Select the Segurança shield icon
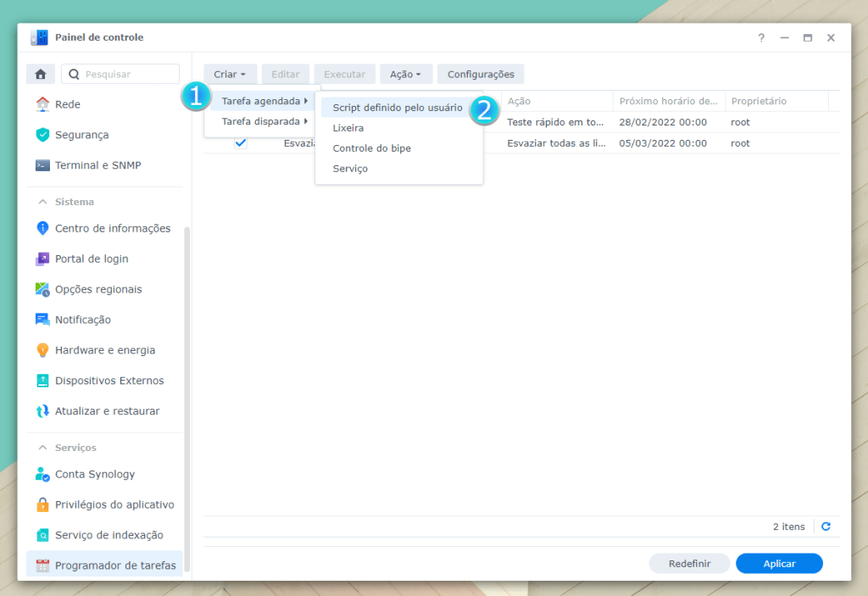This screenshot has height=596, width=868. [x=42, y=135]
